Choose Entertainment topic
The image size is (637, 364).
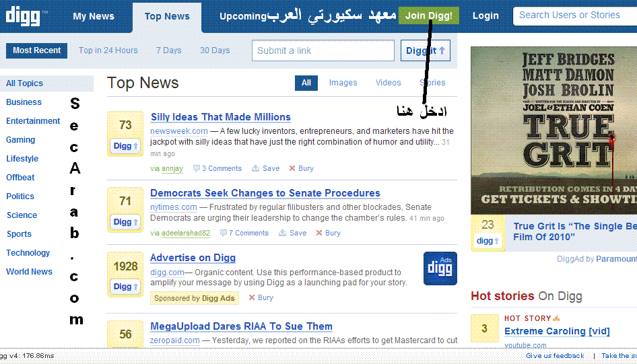[x=33, y=121]
